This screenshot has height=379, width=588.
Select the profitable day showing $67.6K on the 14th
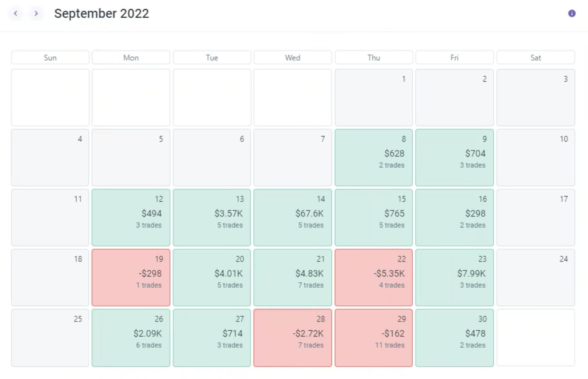click(292, 218)
